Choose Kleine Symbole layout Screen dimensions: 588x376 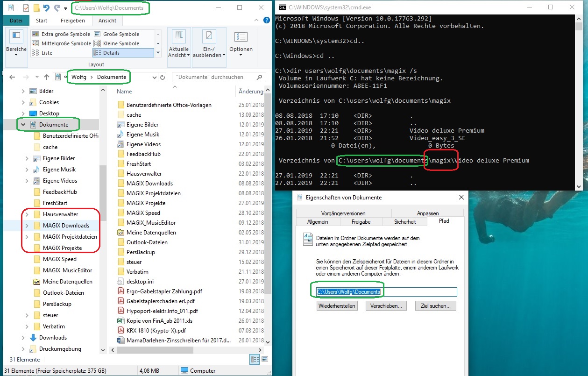[116, 43]
